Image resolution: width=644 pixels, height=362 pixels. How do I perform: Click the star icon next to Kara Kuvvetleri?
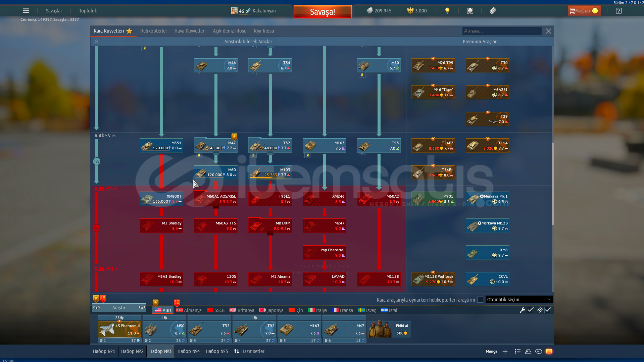(129, 31)
